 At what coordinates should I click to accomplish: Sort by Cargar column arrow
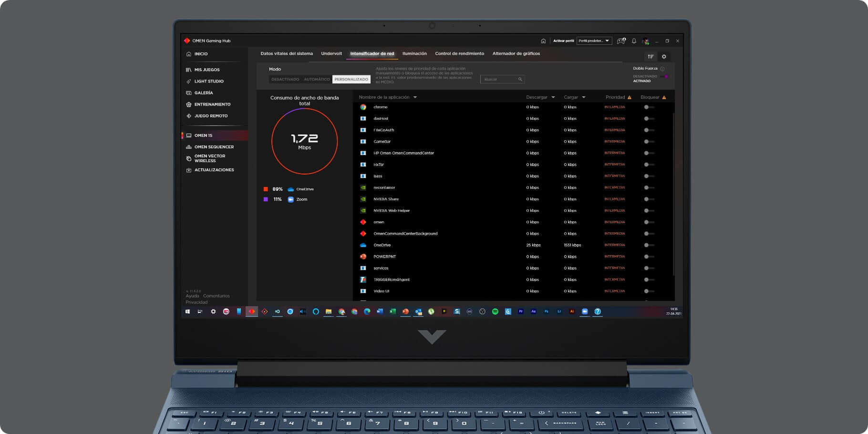(x=584, y=97)
